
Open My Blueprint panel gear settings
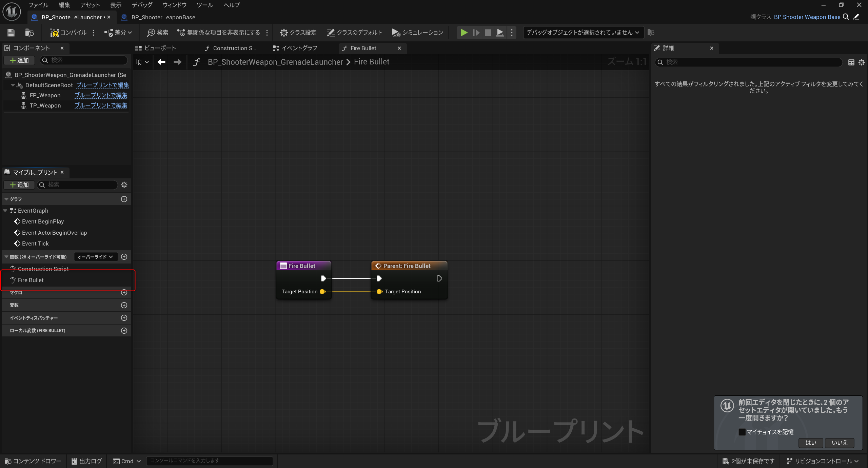tap(124, 185)
